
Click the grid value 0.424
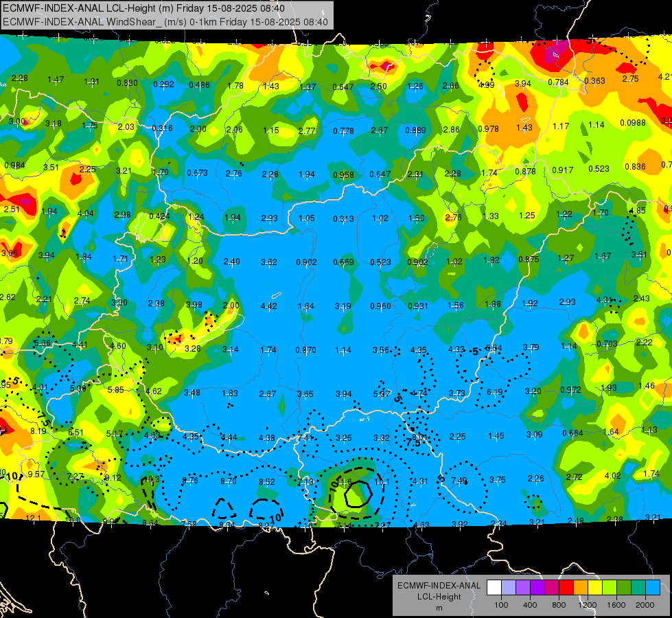tap(159, 216)
